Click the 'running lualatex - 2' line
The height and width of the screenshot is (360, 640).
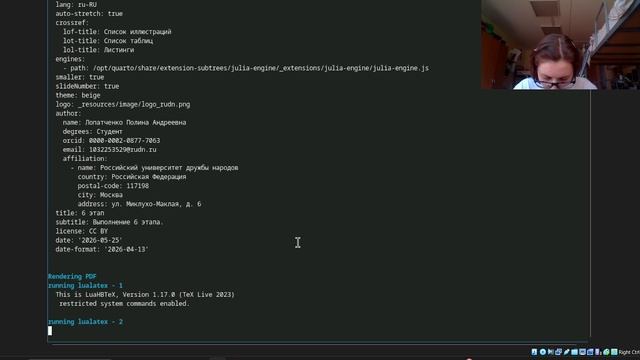pos(85,322)
